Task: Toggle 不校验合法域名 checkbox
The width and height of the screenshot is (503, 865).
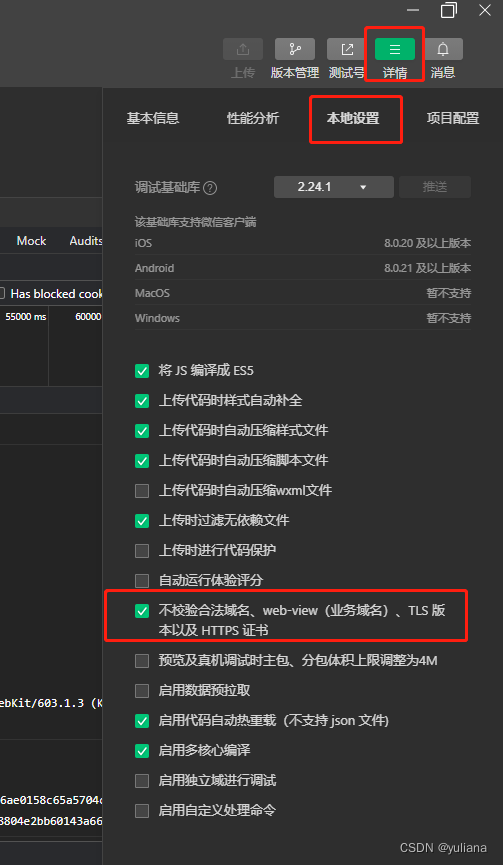Action: (142, 611)
